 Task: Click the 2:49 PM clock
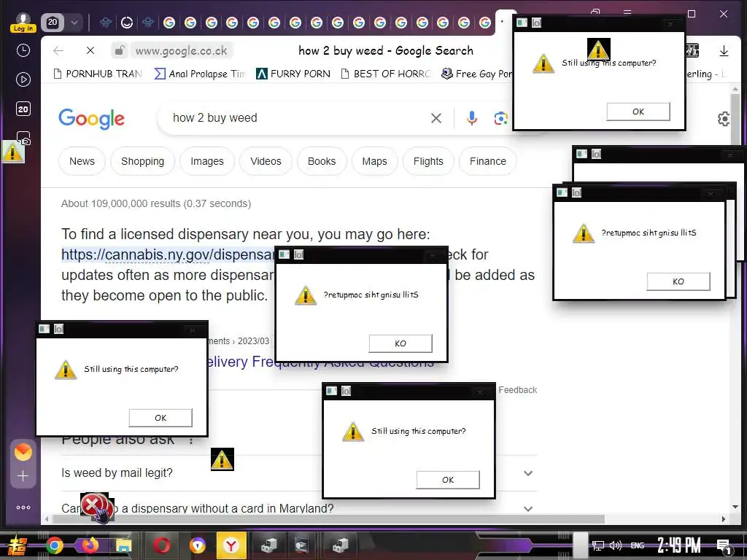tap(678, 545)
